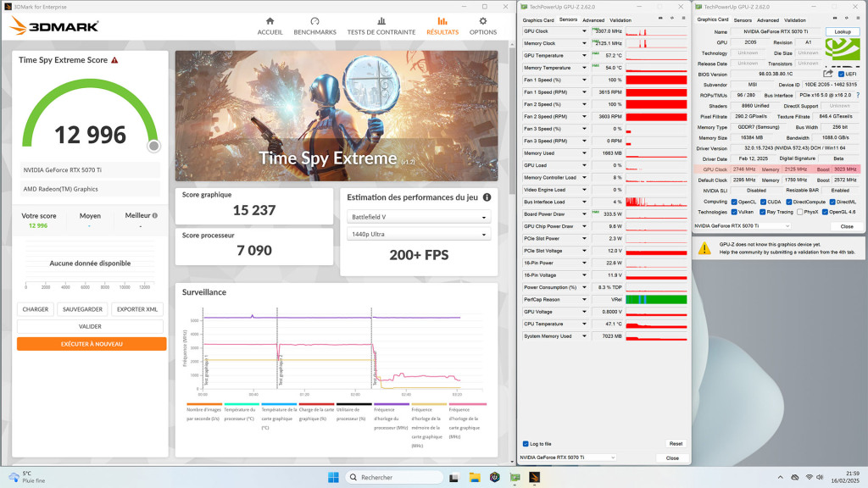Screen dimensions: 868x488
Task: Switch to Advanced tab in GPU-Z Sensors window
Action: point(593,20)
